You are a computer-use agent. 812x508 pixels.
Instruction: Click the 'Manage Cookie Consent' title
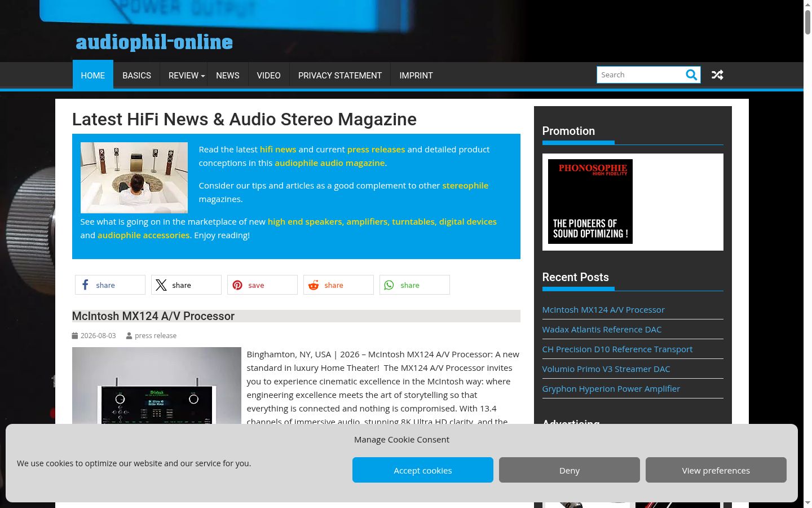tap(401, 439)
